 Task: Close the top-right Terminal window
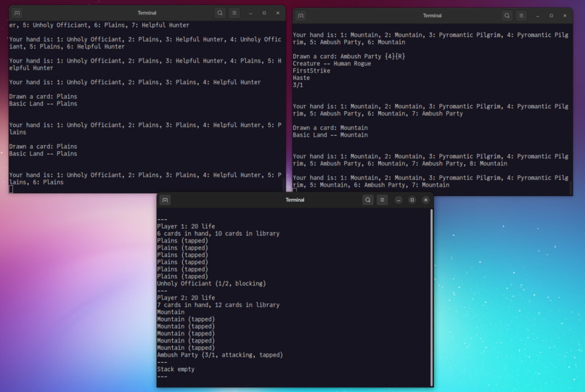(565, 16)
